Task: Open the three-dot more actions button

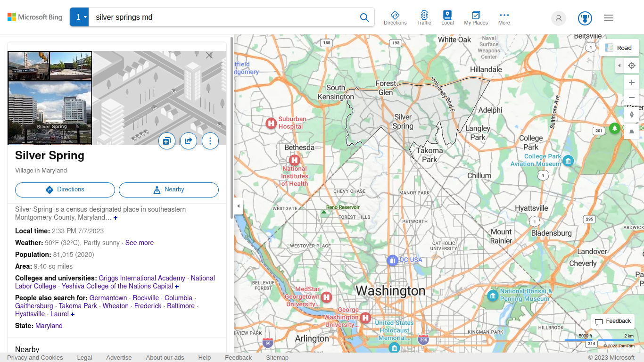Action: tap(210, 141)
